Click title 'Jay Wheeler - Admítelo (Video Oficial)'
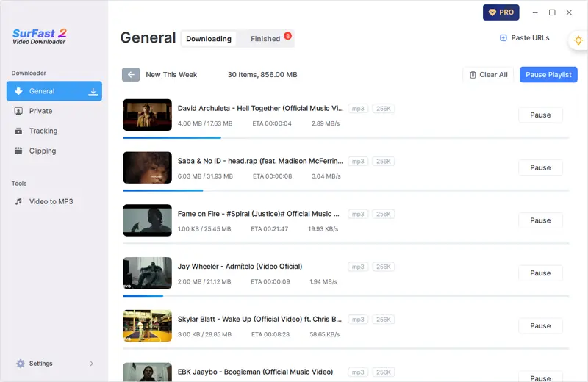The image size is (588, 382). pos(240,267)
